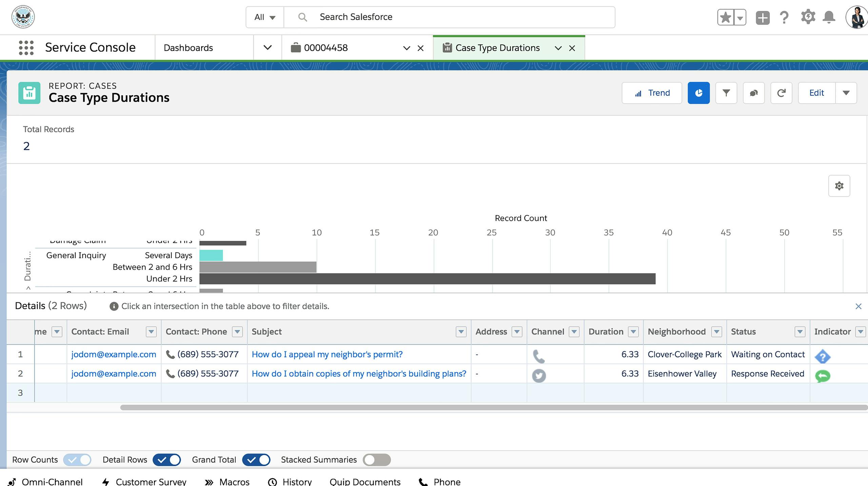Click the Twitter channel icon in row 2
Image resolution: width=868 pixels, height=486 pixels.
pyautogui.click(x=539, y=376)
